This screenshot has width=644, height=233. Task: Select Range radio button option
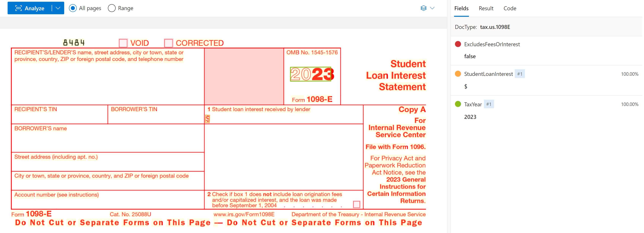[112, 8]
